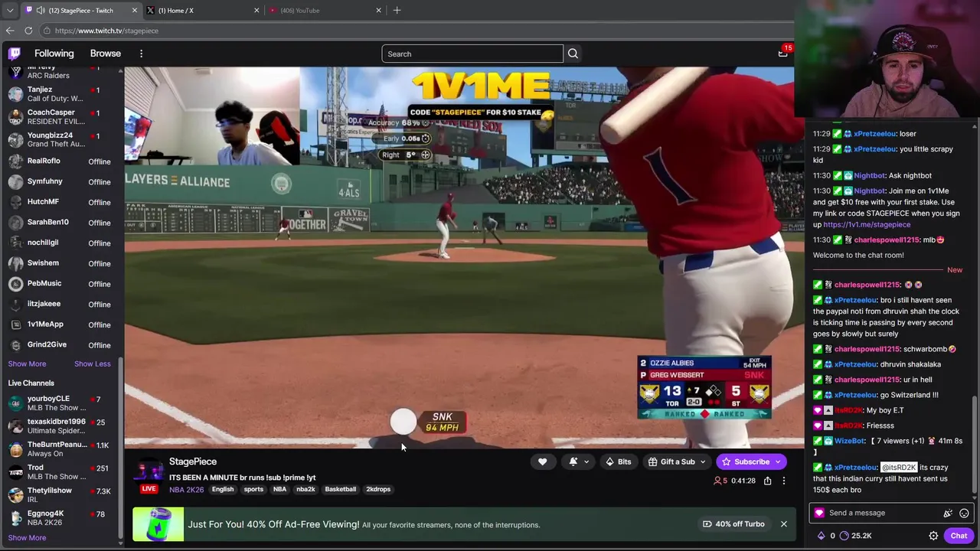This screenshot has height=551, width=980.
Task: Select the 2kdrops tag
Action: (378, 489)
